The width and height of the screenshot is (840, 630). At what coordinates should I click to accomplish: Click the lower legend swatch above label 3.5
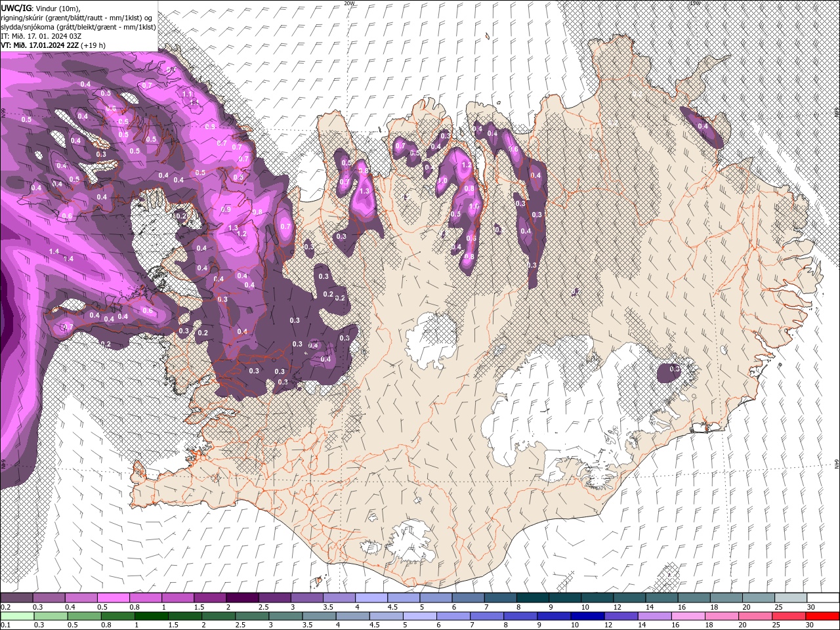[x=318, y=616]
